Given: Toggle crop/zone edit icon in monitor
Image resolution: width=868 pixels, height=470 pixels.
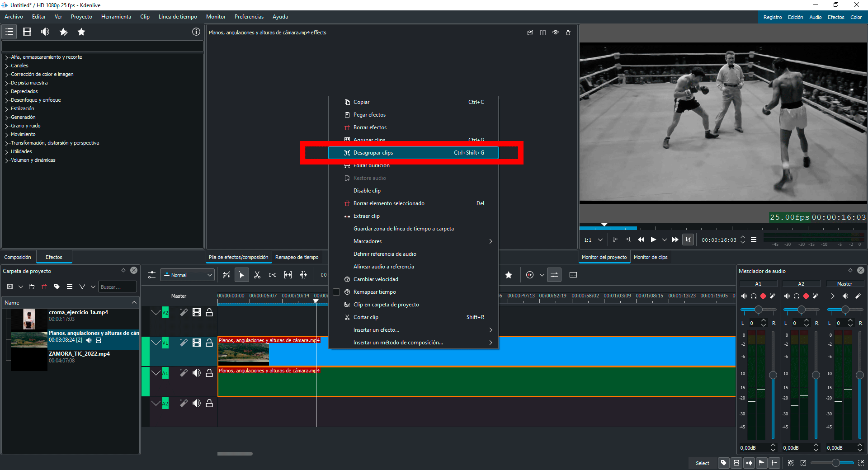Looking at the screenshot, I should [688, 240].
